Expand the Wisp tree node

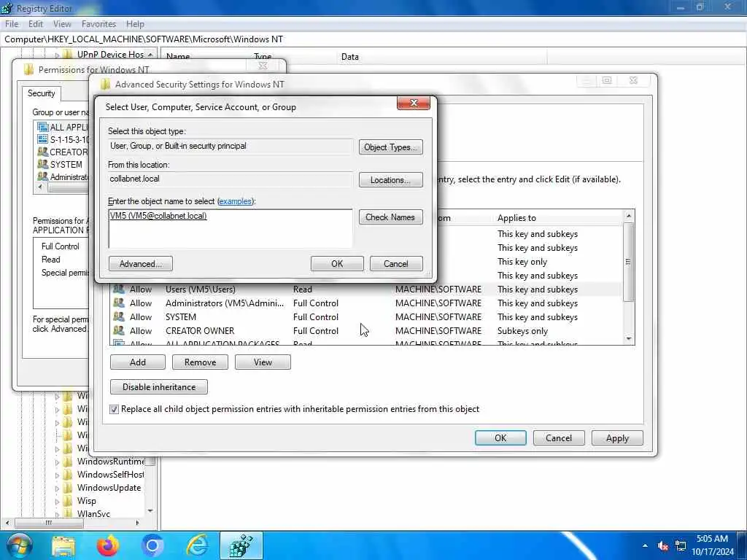point(57,502)
